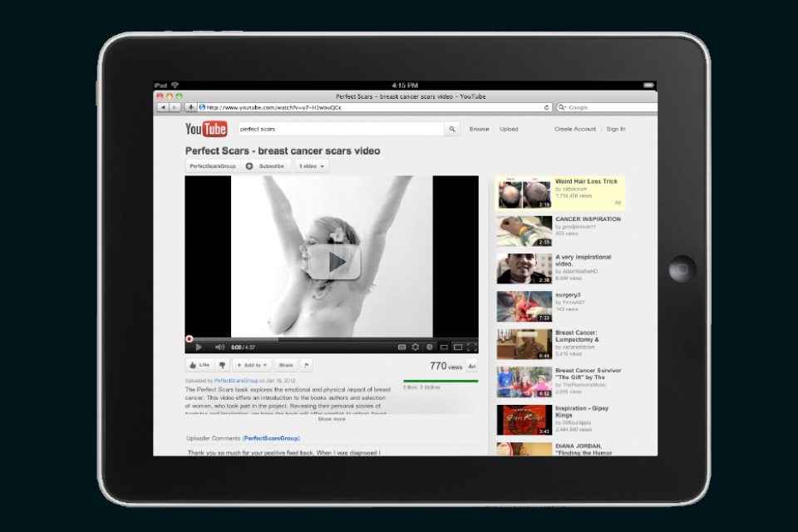Open the CANCER INSPIRATION video thumbnail
798x532 pixels.
pos(524,231)
